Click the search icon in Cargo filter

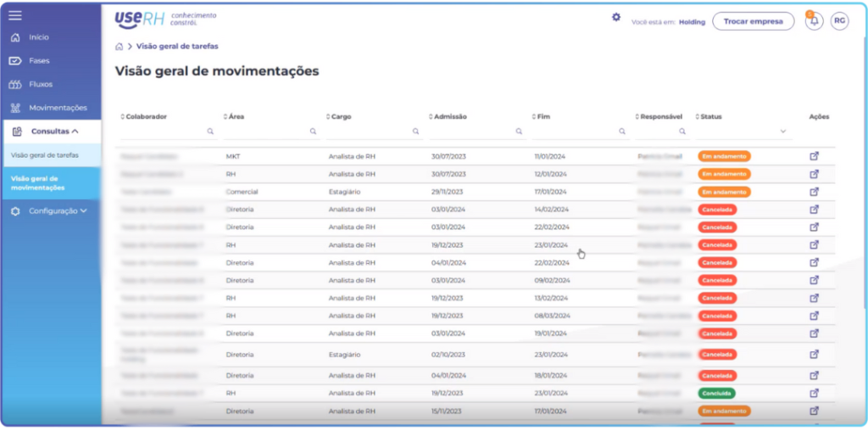[x=415, y=132]
